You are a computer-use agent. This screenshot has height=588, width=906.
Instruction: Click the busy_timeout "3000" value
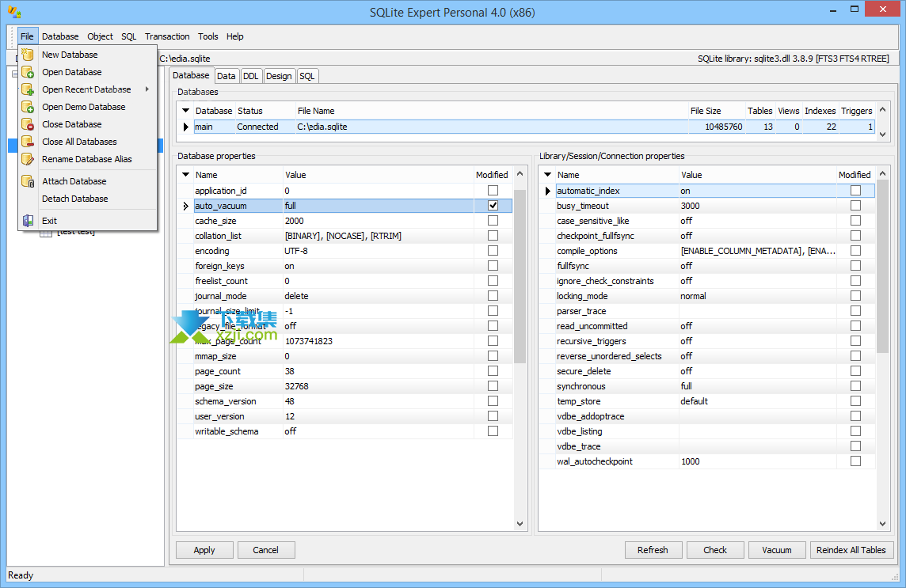coord(757,206)
